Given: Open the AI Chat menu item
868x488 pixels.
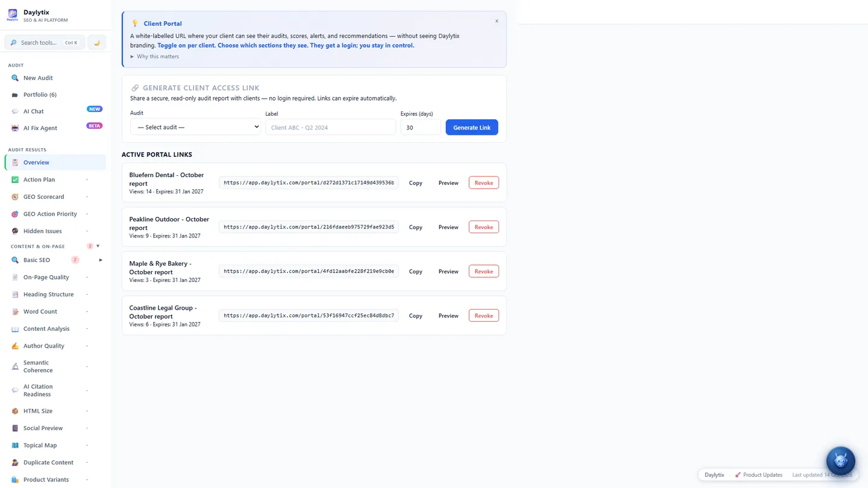Looking at the screenshot, I should pos(55,111).
